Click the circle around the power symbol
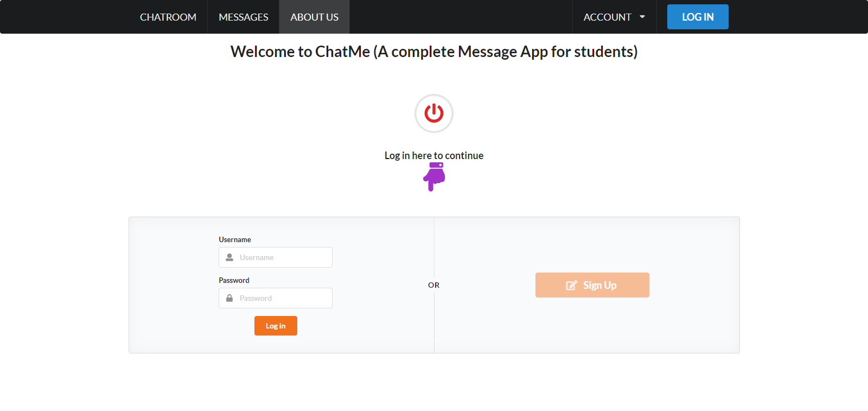This screenshot has width=868, height=411. click(433, 99)
